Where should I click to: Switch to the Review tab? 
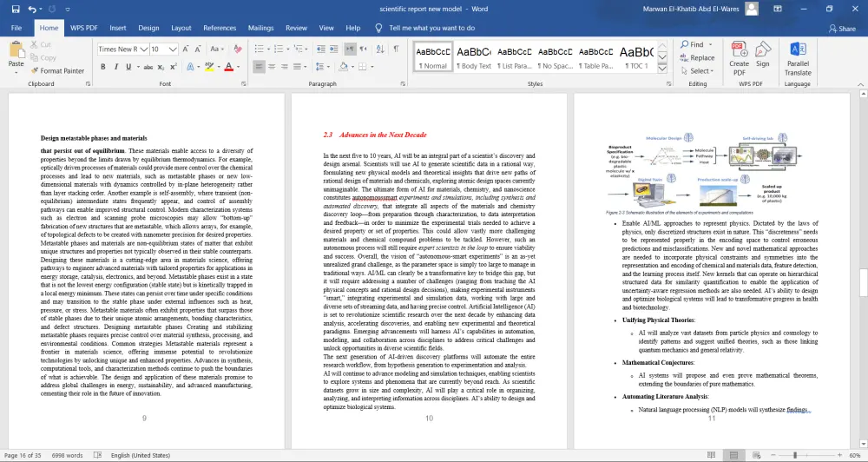coord(296,28)
